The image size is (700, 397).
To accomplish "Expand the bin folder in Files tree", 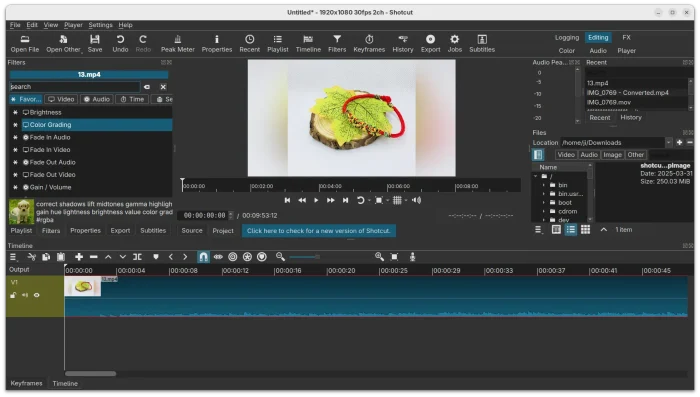I will pos(543,185).
